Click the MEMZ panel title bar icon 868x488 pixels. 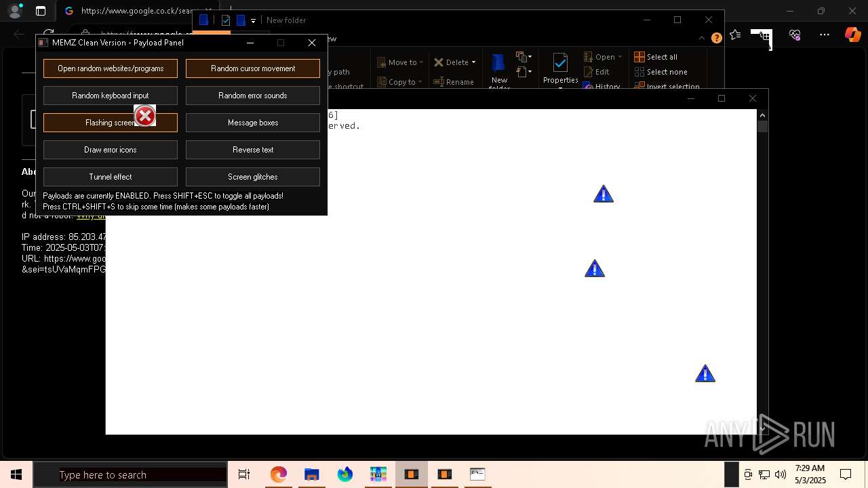(44, 43)
